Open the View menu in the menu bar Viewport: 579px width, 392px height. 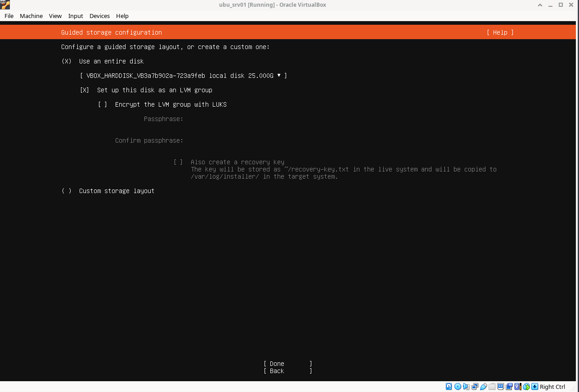point(55,16)
